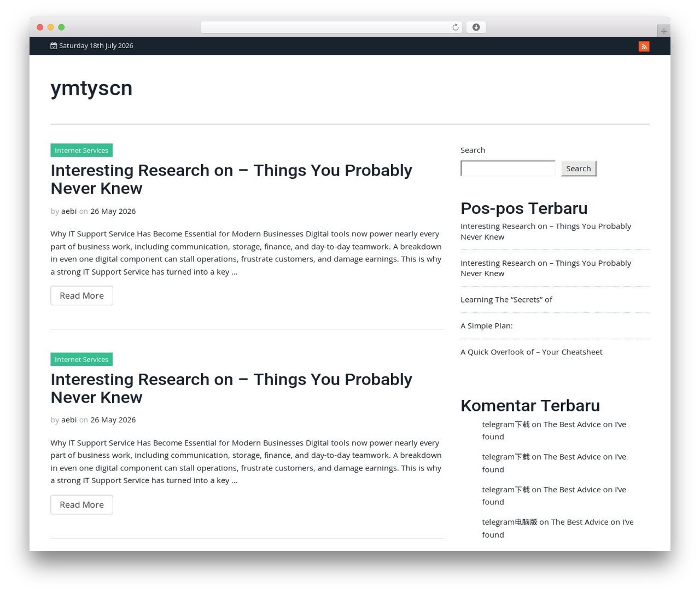Open second sidebar Interesting Research recent post
This screenshot has height=593, width=700.
point(546,268)
